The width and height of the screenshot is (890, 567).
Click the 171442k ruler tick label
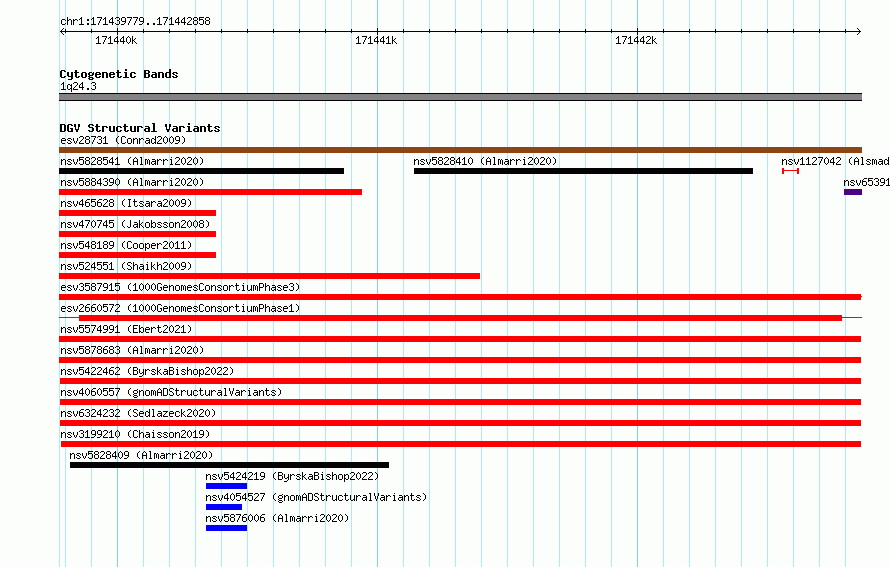coord(636,40)
